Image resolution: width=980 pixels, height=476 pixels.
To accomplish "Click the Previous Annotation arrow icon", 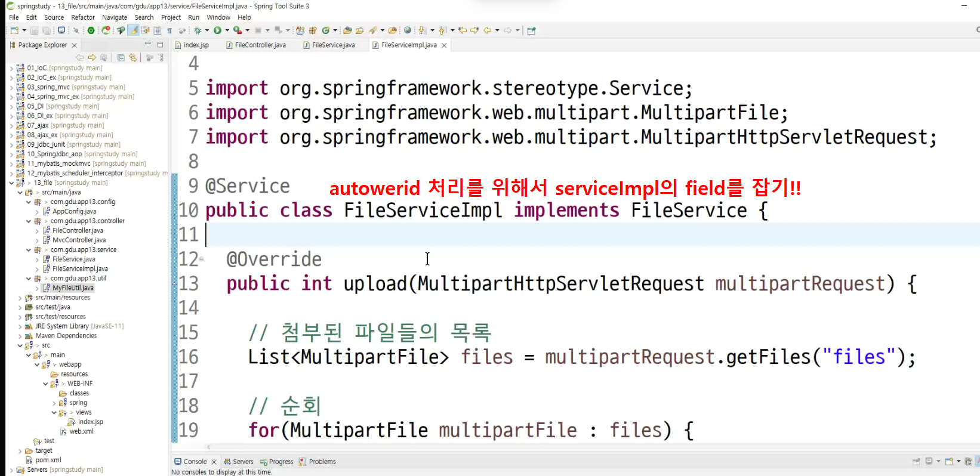I will coord(442,30).
